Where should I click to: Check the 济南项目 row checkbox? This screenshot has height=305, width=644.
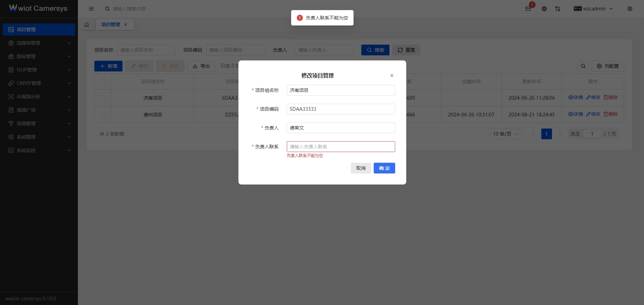point(103,98)
